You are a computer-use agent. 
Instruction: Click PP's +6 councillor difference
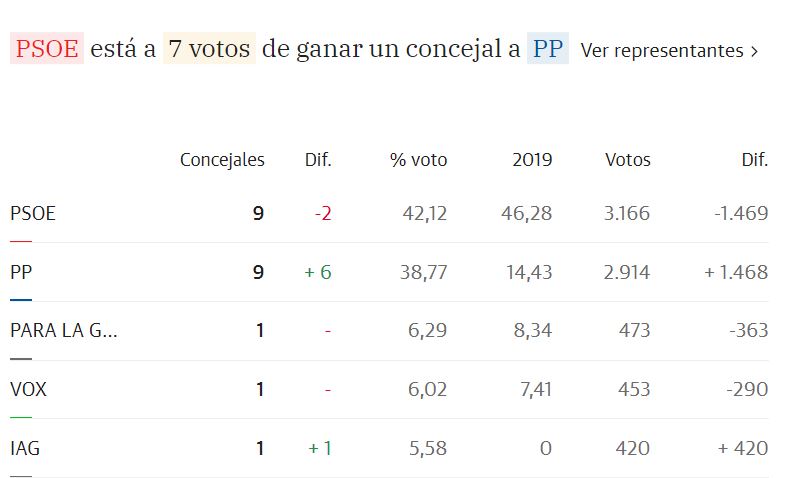(318, 272)
